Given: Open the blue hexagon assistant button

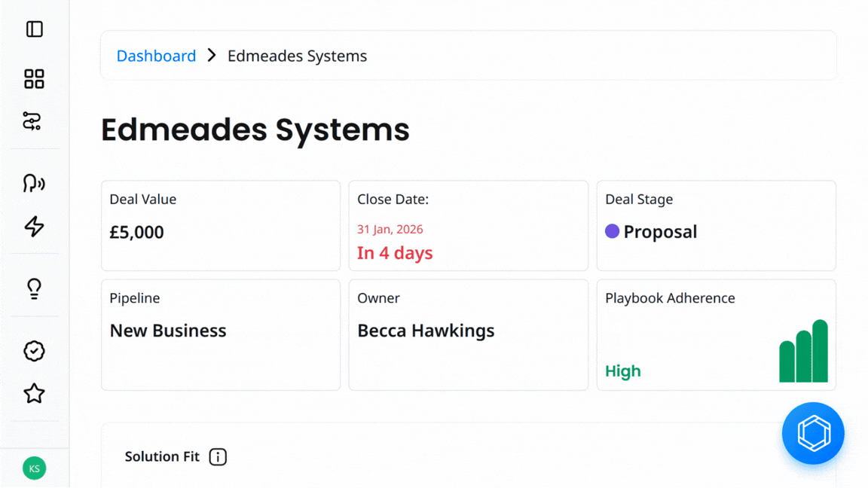Looking at the screenshot, I should 813,433.
